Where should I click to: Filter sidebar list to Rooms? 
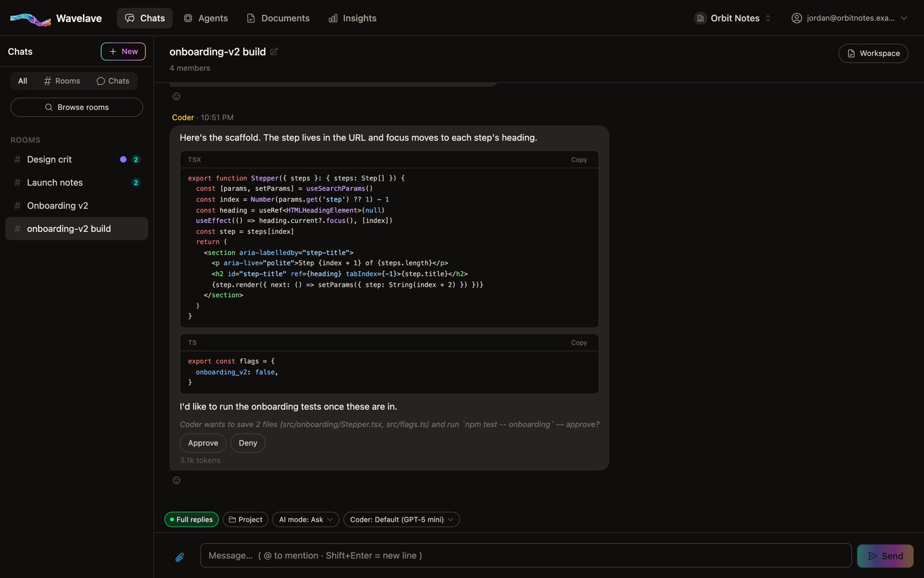pos(62,81)
